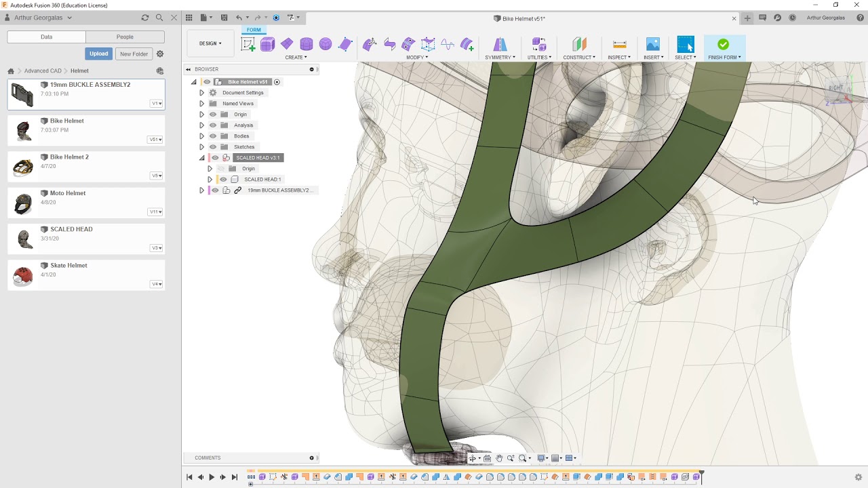Hide the Analysis folder

coord(213,125)
